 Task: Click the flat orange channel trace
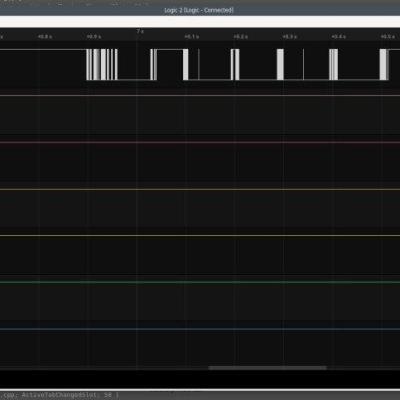[x=200, y=190]
